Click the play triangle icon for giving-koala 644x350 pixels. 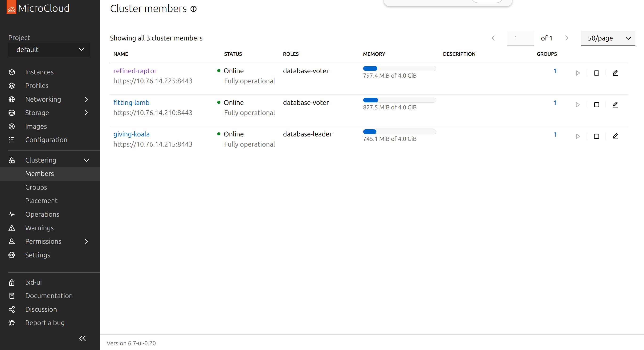(578, 136)
